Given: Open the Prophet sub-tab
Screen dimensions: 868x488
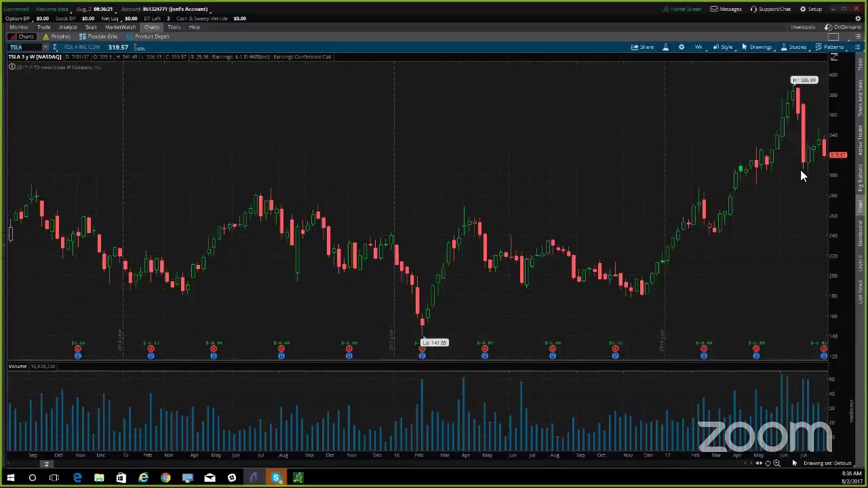Looking at the screenshot, I should pos(57,37).
